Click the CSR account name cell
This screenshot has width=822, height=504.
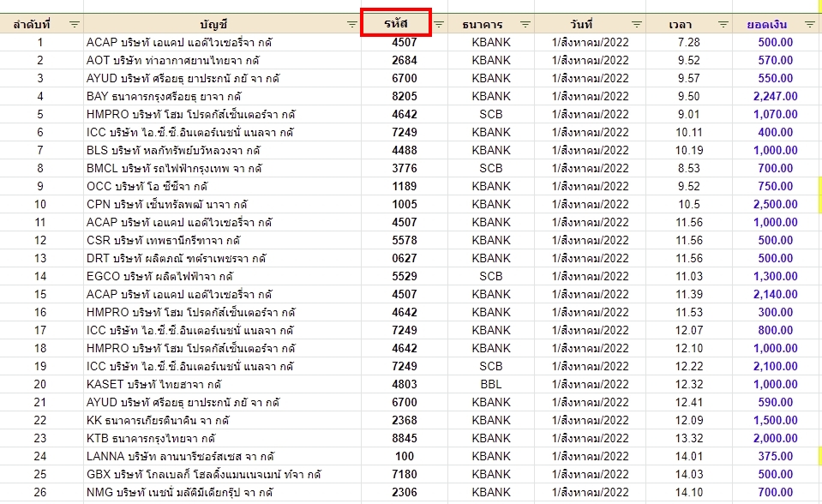tap(222, 240)
